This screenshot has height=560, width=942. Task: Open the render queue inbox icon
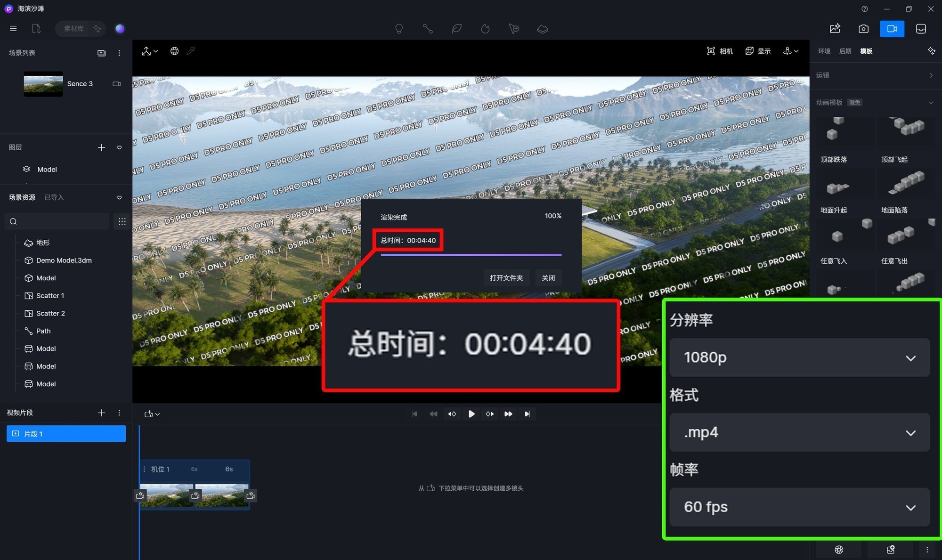[921, 28]
